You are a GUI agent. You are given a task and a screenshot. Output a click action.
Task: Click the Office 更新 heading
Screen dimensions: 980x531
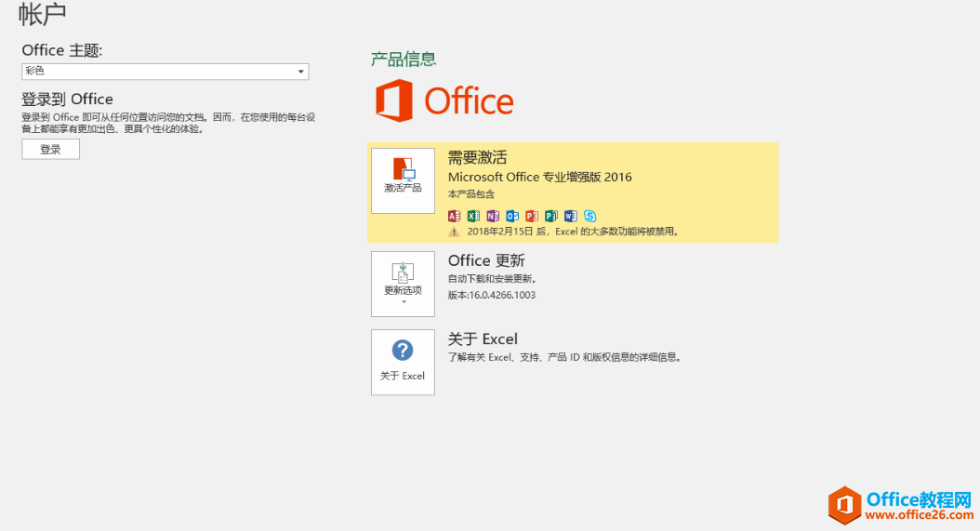coord(486,260)
